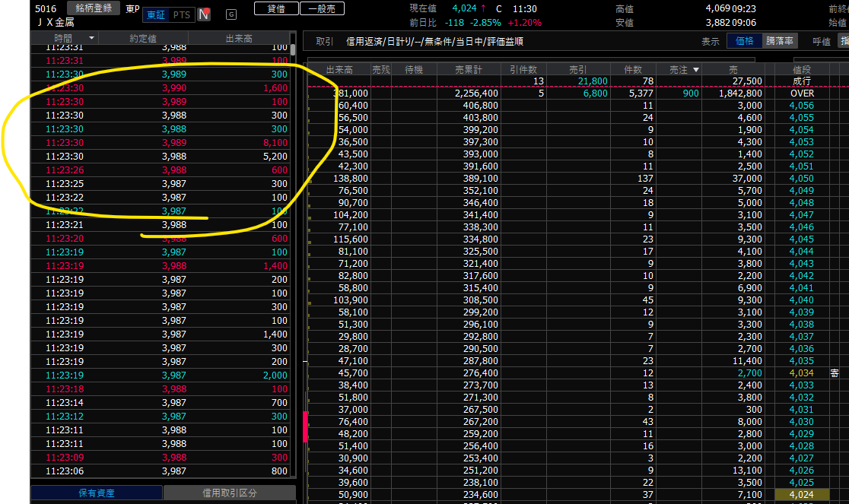Image resolution: width=849 pixels, height=504 pixels.
Task: Switch to the PTS market toggle
Action: [x=182, y=14]
